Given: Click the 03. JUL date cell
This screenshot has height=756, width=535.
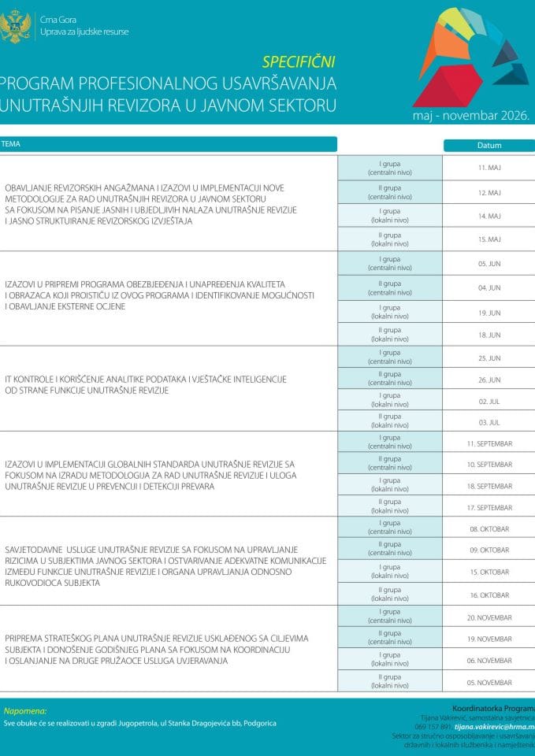Looking at the screenshot, I should pos(489,422).
